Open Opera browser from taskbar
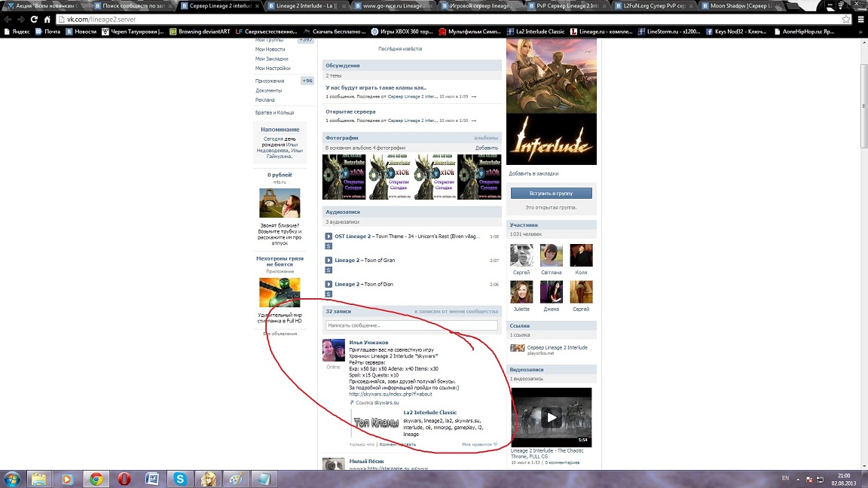The image size is (868, 488). (124, 479)
